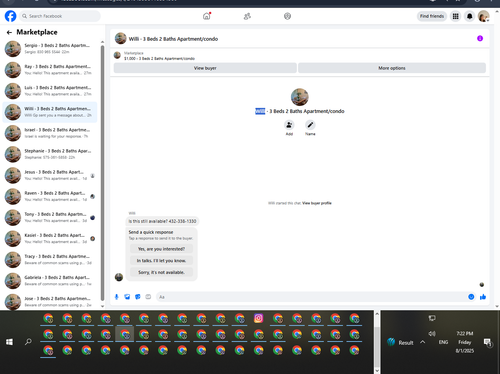This screenshot has height=374, width=500.
Task: Open the Windows Start button
Action: point(9,342)
